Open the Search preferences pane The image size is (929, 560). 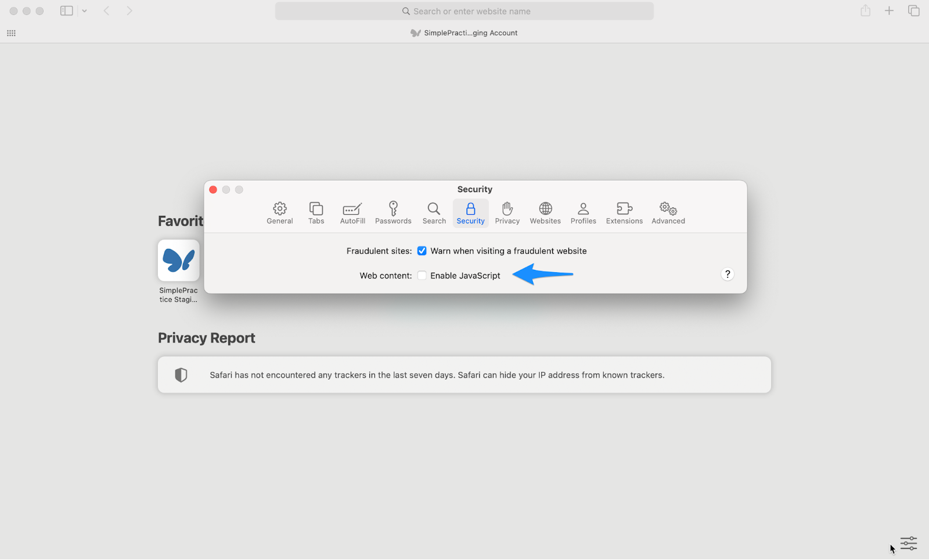click(434, 213)
